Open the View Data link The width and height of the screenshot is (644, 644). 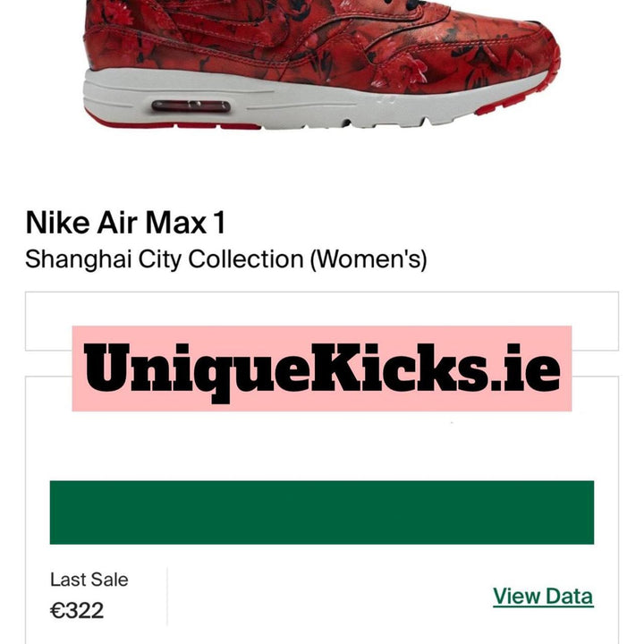click(x=543, y=596)
